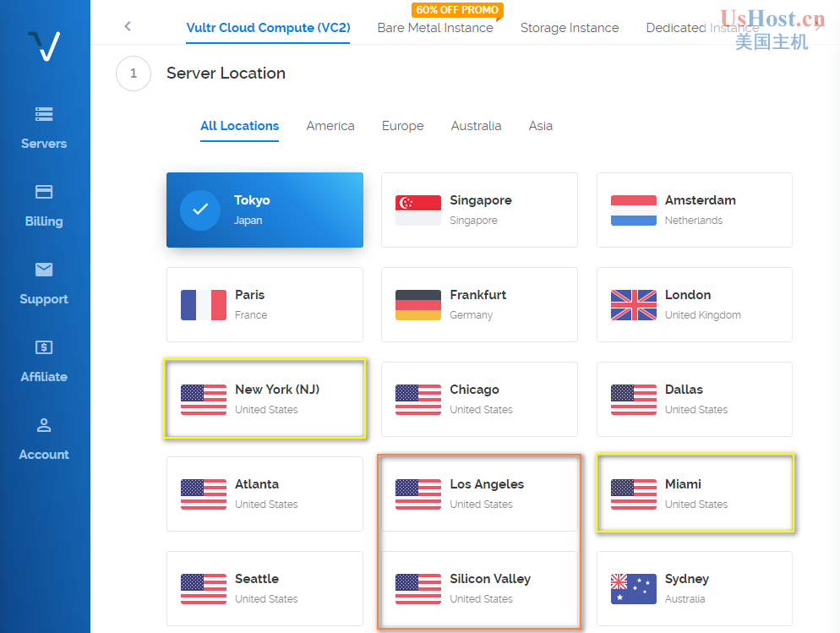Screen dimensions: 840x633
Task: Filter locations by Australia
Action: click(x=477, y=126)
